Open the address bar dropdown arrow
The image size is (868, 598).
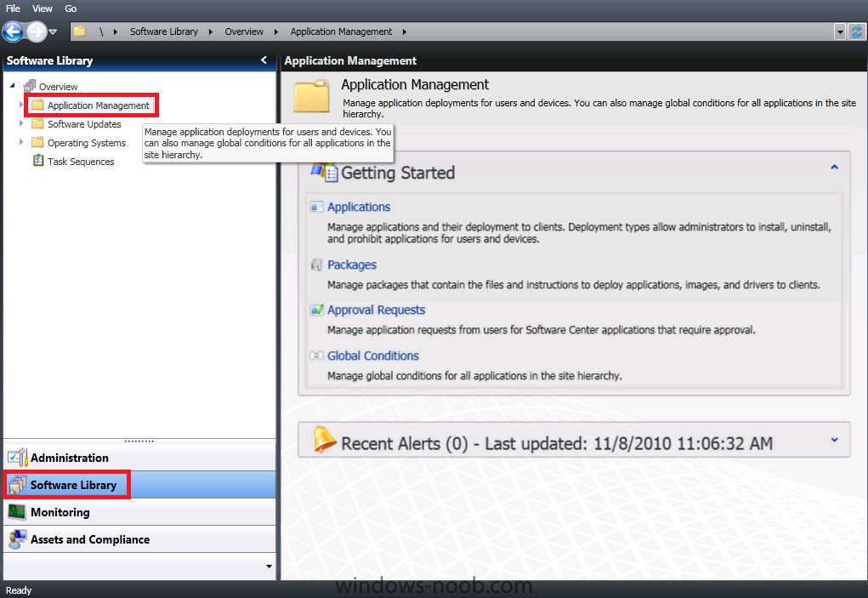pyautogui.click(x=840, y=31)
